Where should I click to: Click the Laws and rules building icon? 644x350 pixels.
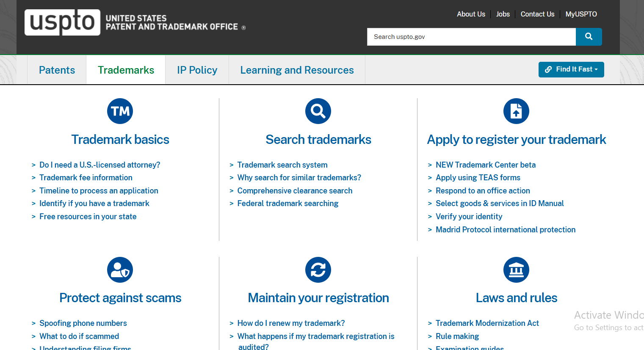516,270
